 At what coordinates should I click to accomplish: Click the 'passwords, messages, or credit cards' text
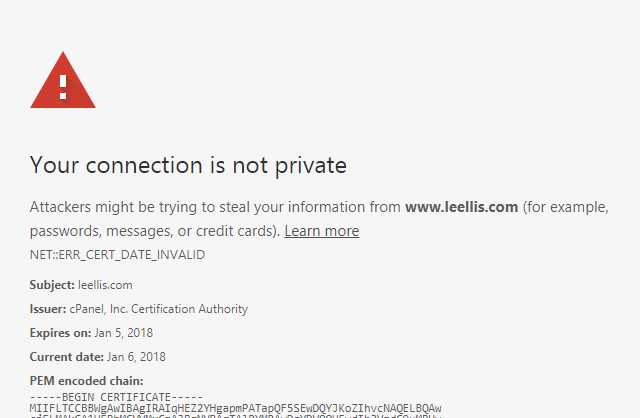154,231
